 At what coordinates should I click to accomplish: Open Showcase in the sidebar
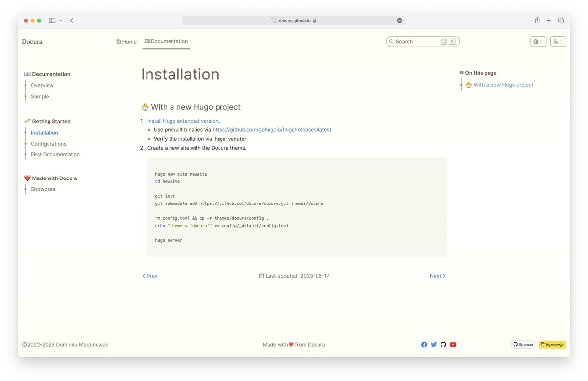pos(43,189)
